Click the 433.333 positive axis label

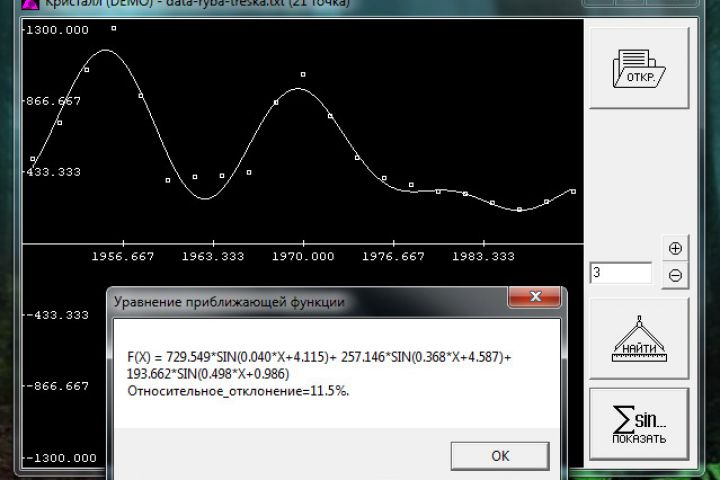tap(53, 172)
